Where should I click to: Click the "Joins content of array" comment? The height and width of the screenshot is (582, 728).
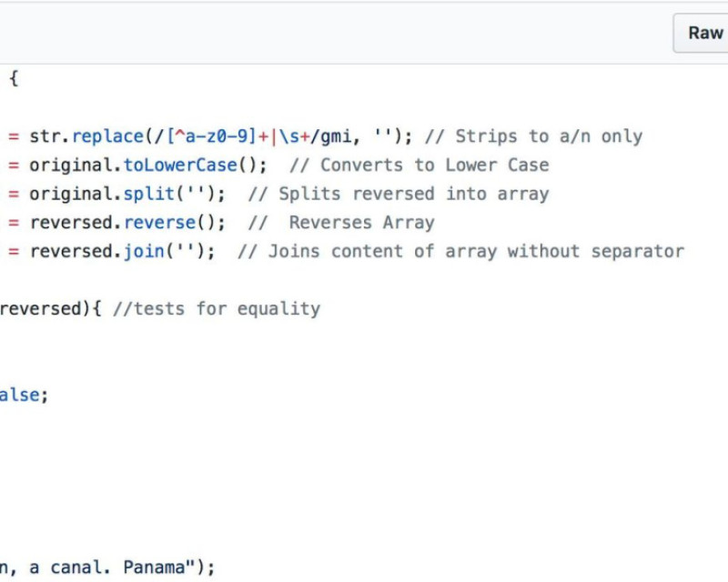[x=460, y=252]
